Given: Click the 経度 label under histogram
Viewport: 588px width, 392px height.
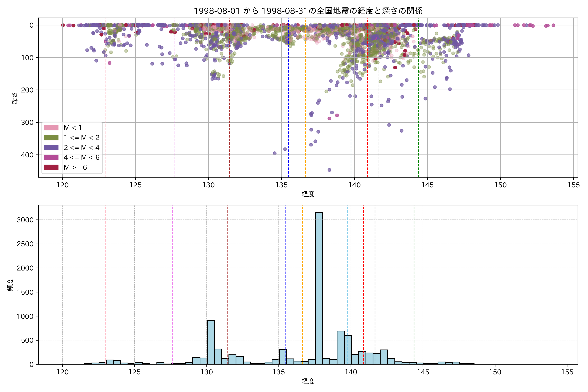Looking at the screenshot, I should pos(308,381).
